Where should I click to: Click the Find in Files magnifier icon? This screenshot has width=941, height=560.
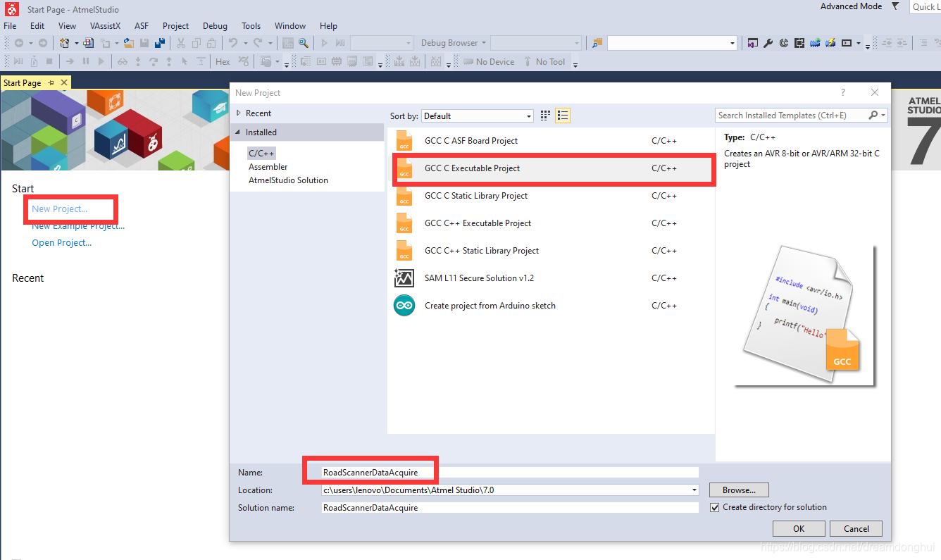coord(303,43)
